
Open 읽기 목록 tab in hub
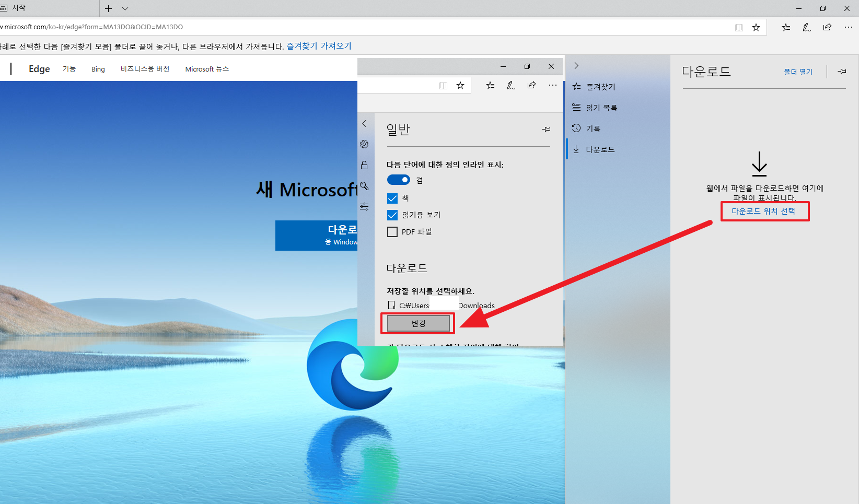(x=618, y=108)
